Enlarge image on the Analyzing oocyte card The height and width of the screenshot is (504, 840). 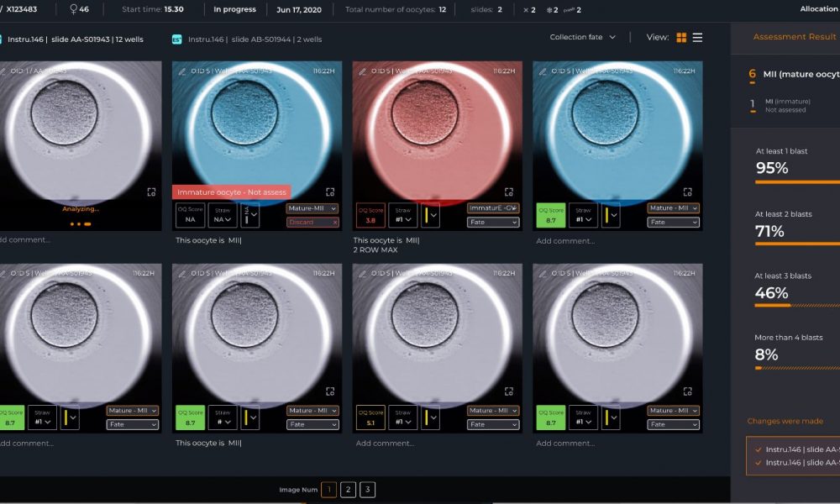[151, 192]
